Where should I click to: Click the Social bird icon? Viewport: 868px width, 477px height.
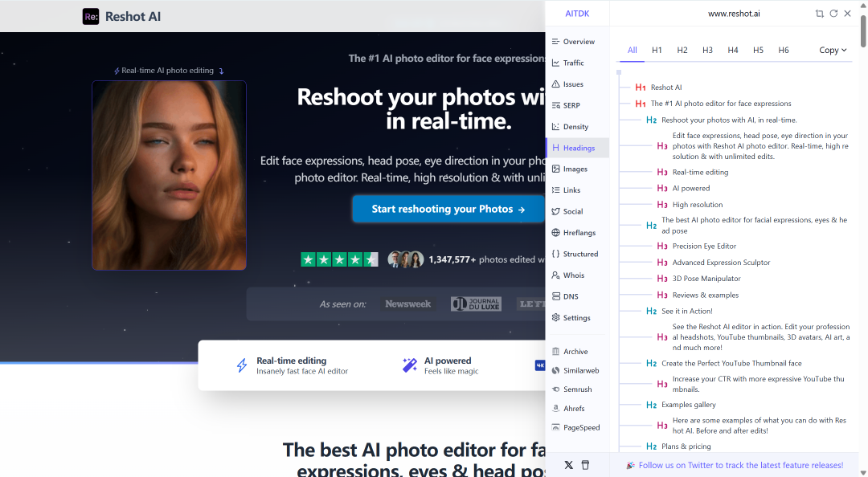click(556, 211)
